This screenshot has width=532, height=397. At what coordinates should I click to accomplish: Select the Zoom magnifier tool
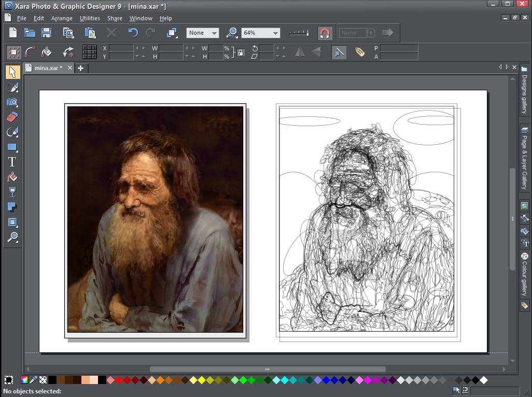point(12,238)
